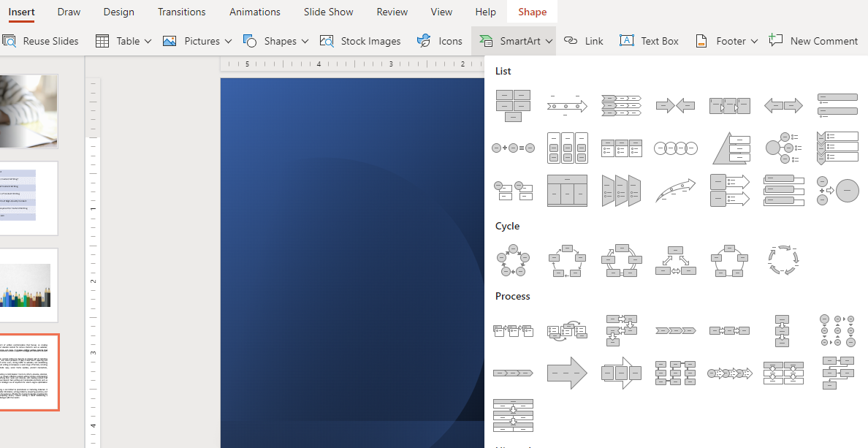Open the Reuse Slides pane
This screenshot has height=448, width=868.
41,41
